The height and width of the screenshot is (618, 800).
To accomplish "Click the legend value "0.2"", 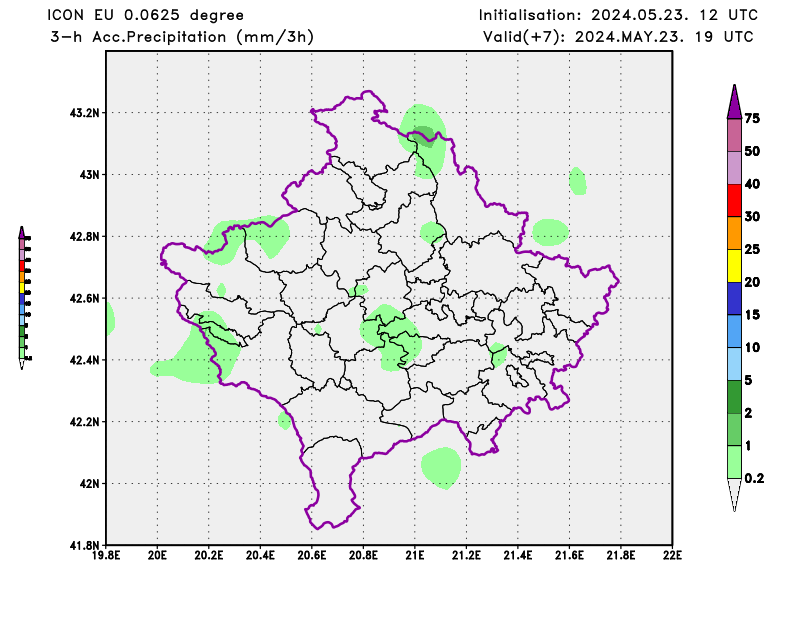I will 755,478.
